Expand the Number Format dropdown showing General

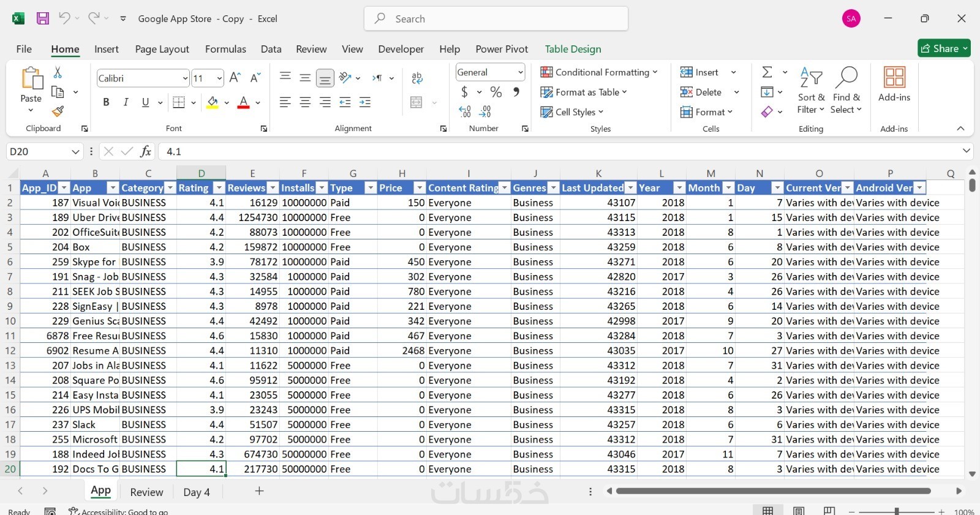click(x=520, y=72)
